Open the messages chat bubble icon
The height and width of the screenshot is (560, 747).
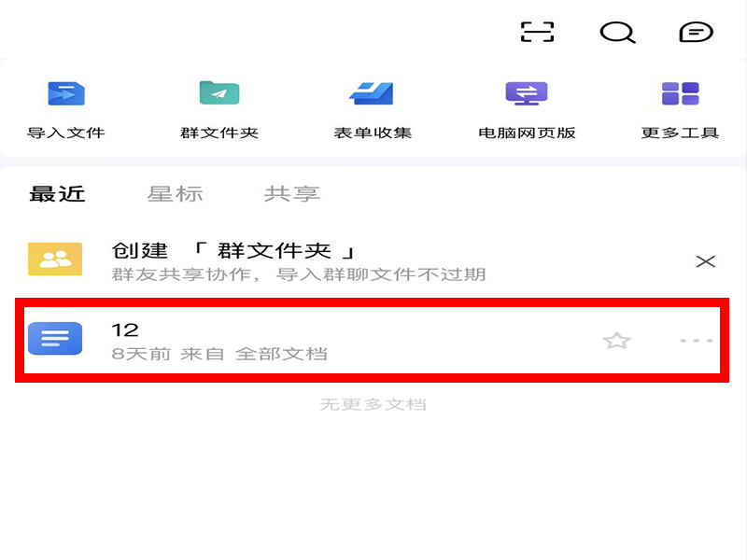click(696, 33)
